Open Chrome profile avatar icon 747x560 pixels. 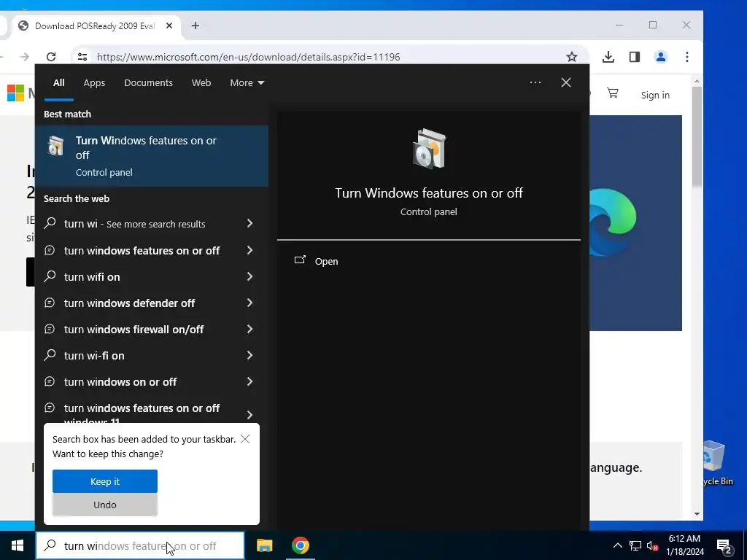pos(660,57)
